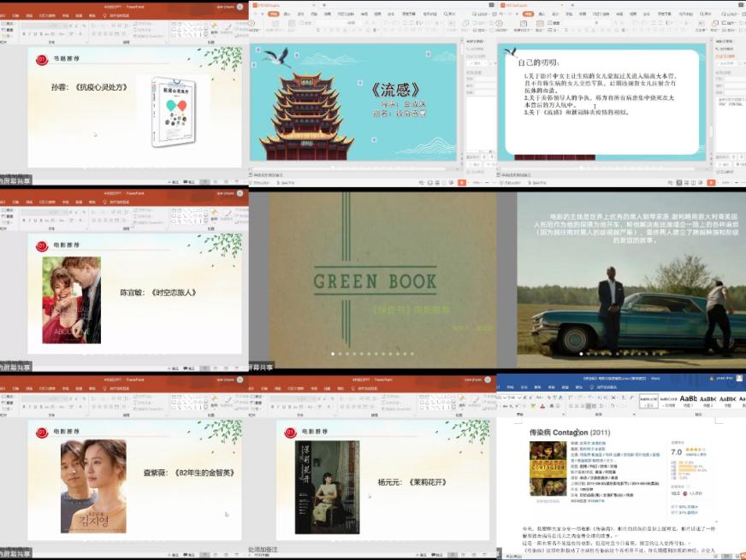Click Bold icon in 孙蓉 slide's PowerPoint ribbon
Image resolution: width=746 pixels, height=560 pixels.
(24, 34)
